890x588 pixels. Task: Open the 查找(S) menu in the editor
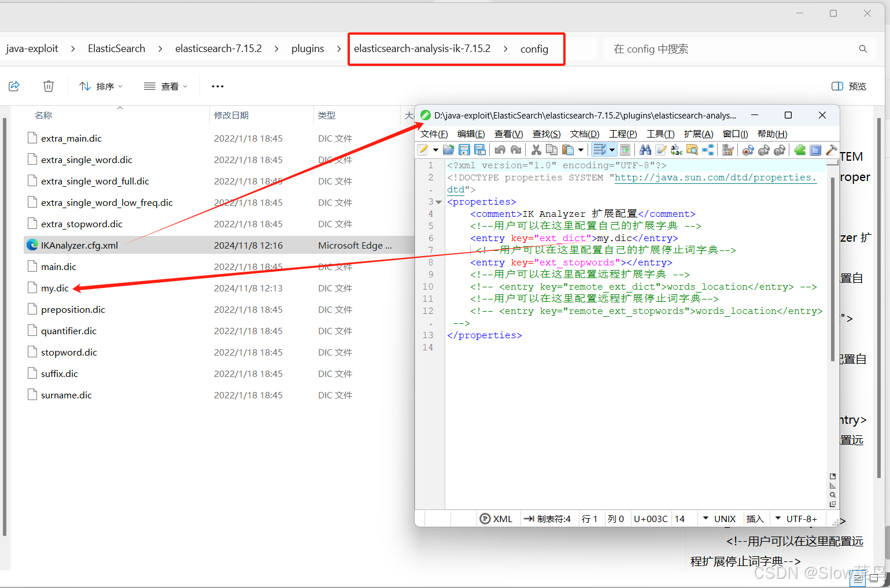point(546,134)
